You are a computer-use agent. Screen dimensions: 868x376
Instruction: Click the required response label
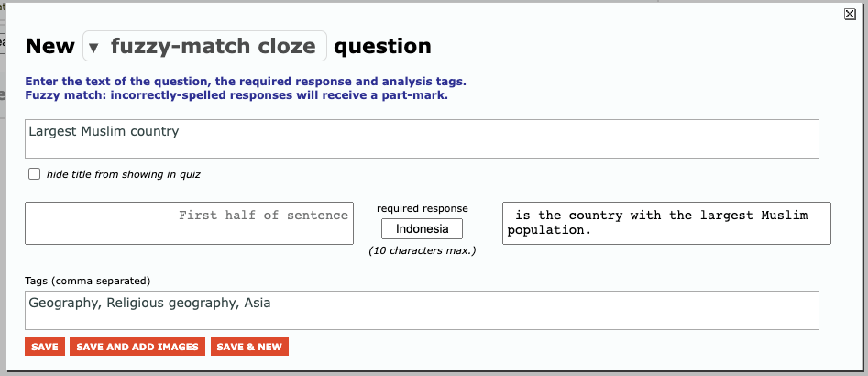tap(422, 209)
